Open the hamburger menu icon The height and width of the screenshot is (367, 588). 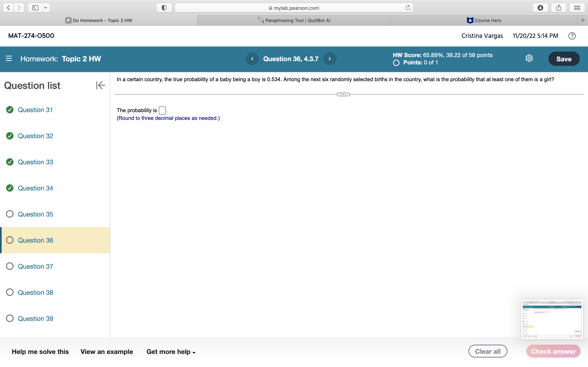pyautogui.click(x=9, y=59)
